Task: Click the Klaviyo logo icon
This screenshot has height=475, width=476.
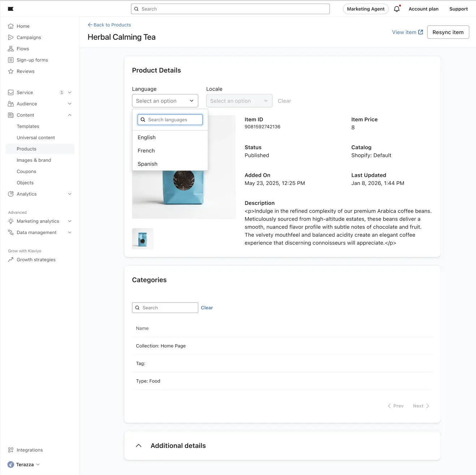Action: tap(10, 9)
